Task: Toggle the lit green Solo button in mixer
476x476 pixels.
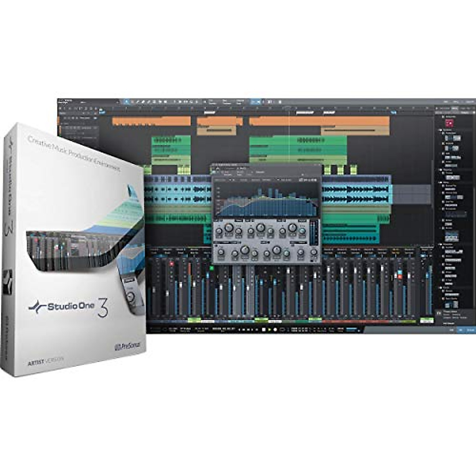Action: (x=211, y=269)
